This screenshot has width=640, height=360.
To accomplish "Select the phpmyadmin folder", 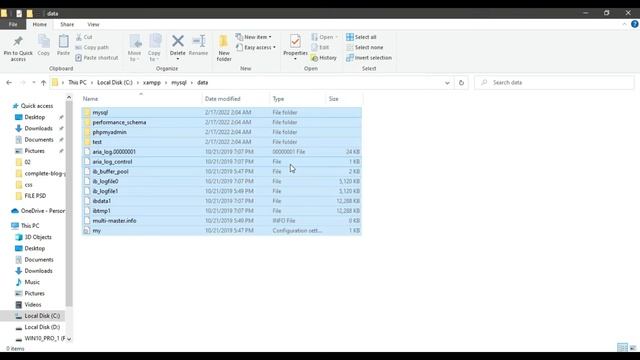I will coord(222,132).
